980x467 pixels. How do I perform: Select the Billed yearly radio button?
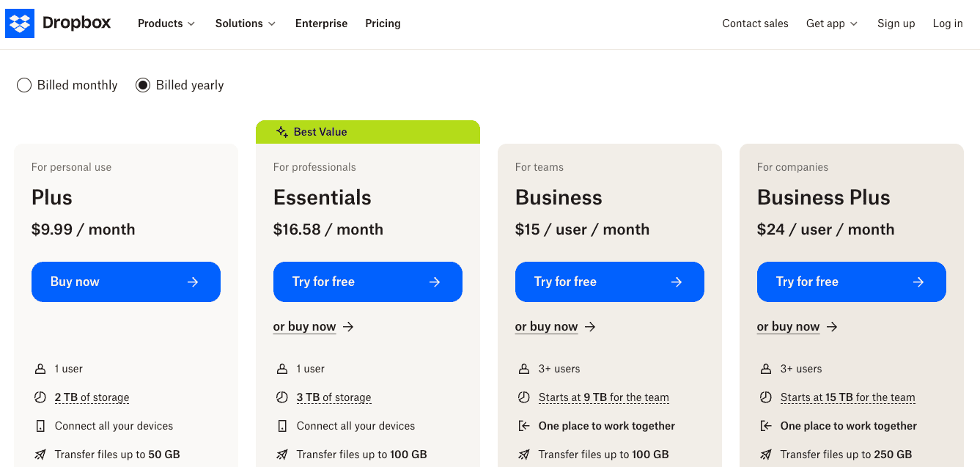tap(142, 85)
